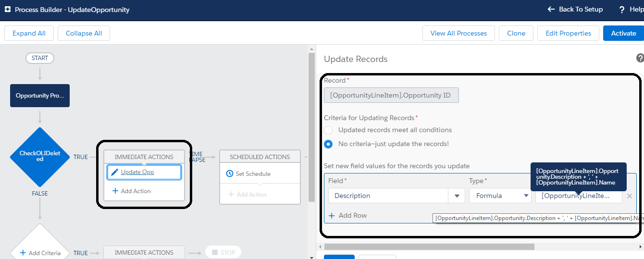Viewport: 644px width, 259px height.
Task: Click Add Action under Scheduled Actions
Action: point(248,194)
